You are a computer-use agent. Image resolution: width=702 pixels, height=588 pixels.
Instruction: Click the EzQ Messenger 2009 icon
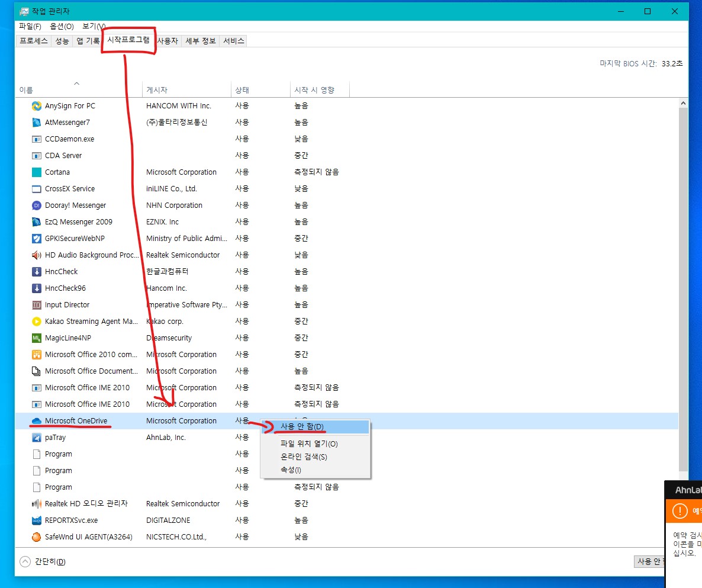click(x=36, y=222)
